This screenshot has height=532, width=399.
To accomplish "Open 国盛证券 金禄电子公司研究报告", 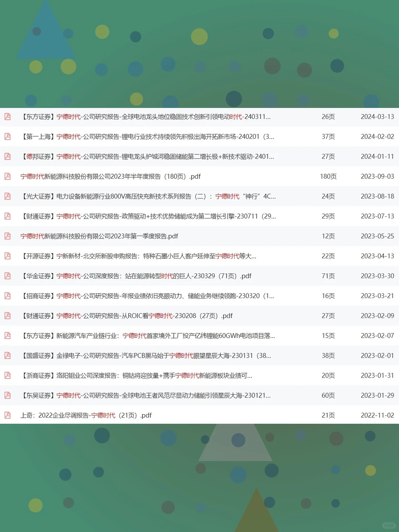I will 146,356.
